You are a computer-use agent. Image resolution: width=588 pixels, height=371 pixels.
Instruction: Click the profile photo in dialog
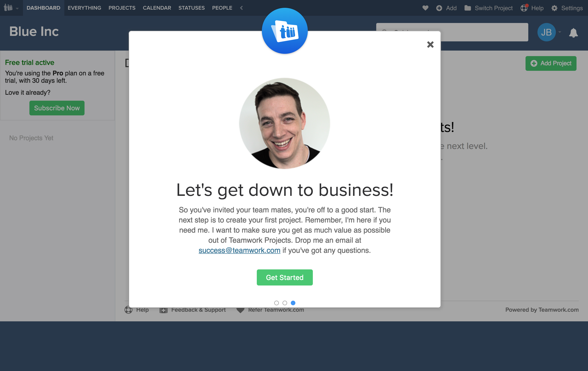(x=285, y=123)
